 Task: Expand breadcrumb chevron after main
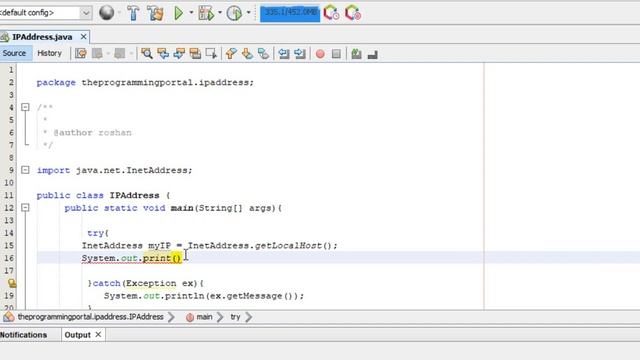click(220, 317)
